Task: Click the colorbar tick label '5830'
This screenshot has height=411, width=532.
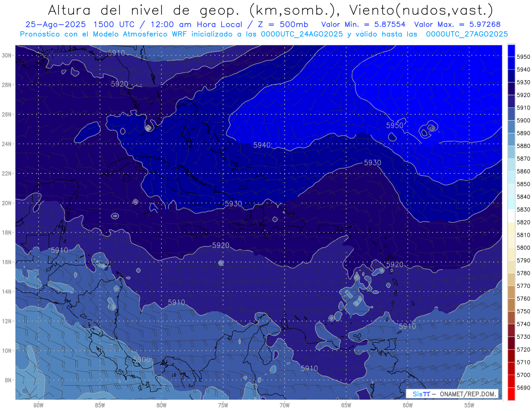Action: pyautogui.click(x=524, y=209)
